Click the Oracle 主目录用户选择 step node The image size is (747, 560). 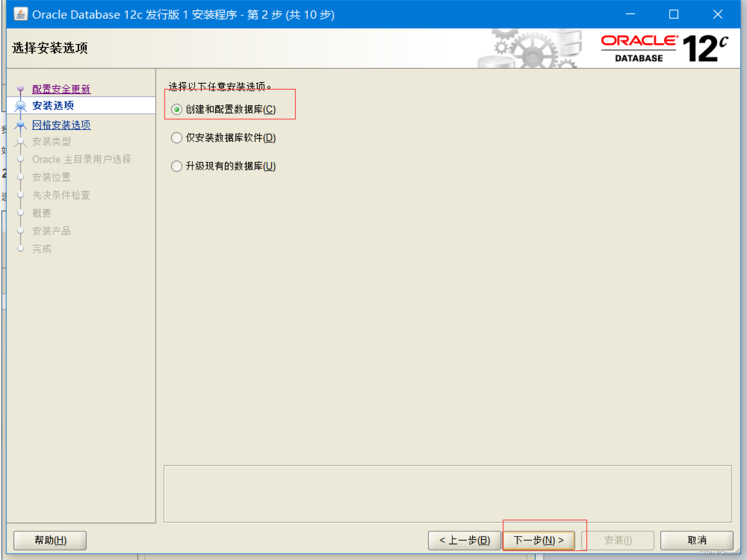point(82,159)
